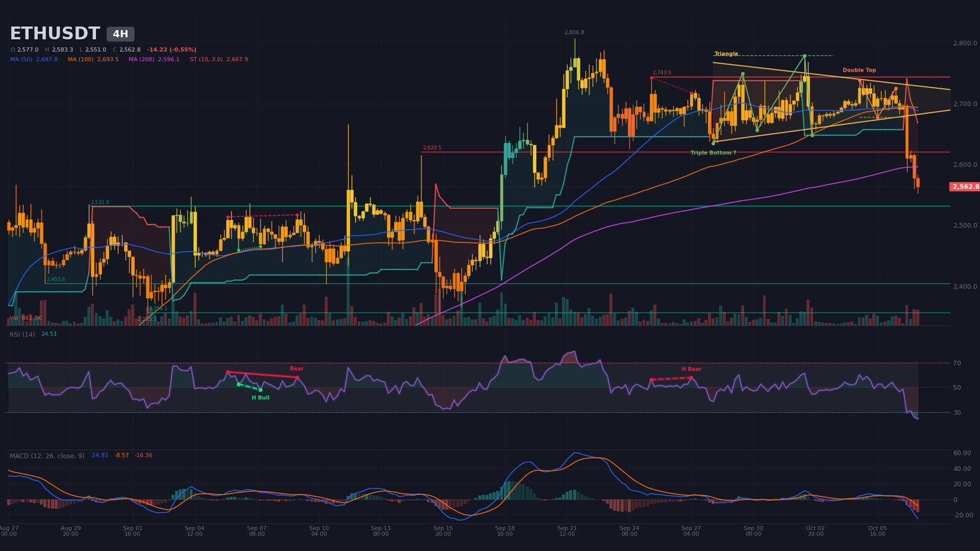Click the MACD signal value -8.57
The image size is (980, 551).
[x=122, y=455]
